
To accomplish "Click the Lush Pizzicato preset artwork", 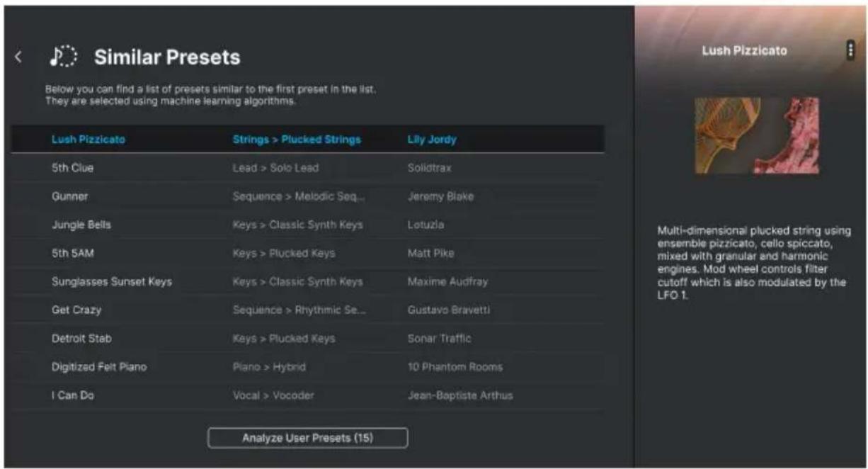I will coord(757,135).
